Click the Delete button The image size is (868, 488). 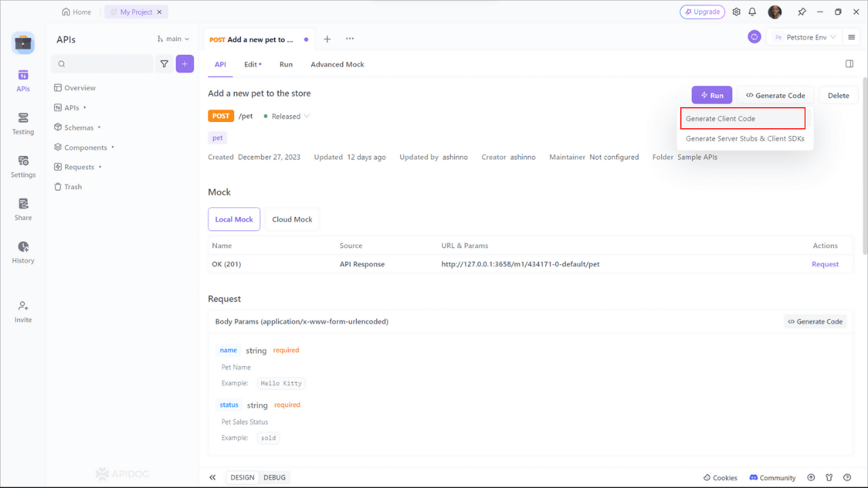(838, 96)
